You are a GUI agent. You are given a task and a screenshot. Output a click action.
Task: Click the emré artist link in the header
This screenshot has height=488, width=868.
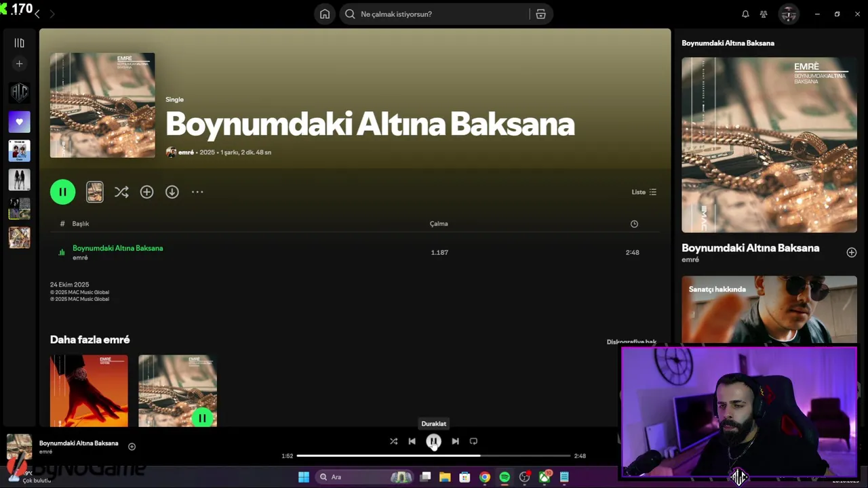(186, 152)
